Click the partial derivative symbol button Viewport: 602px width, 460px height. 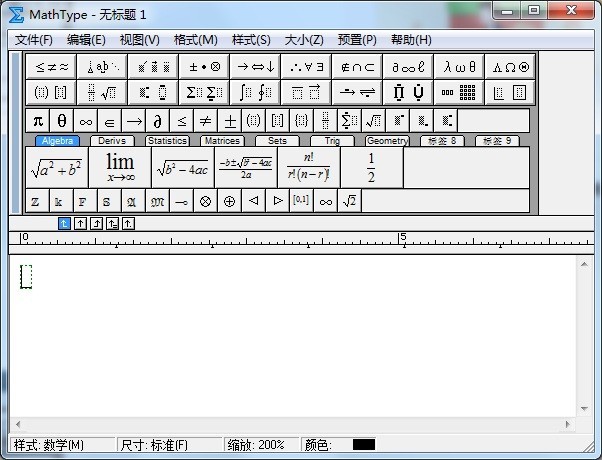[157, 121]
